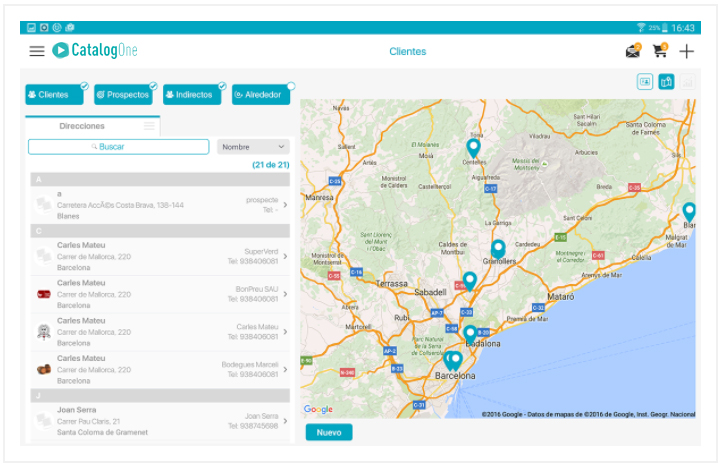Open the messages envelope icon
Image resolution: width=723 pixels, height=467 pixels.
coord(633,51)
